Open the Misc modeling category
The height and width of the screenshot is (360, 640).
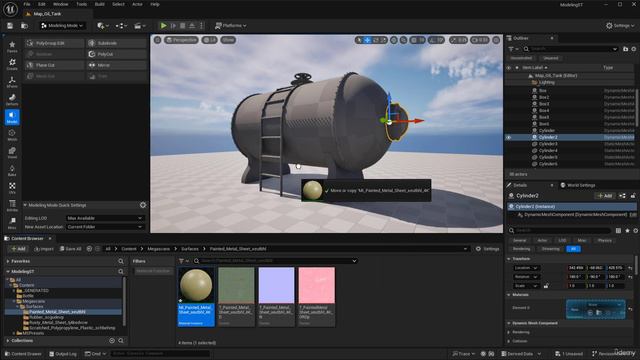tap(12, 223)
